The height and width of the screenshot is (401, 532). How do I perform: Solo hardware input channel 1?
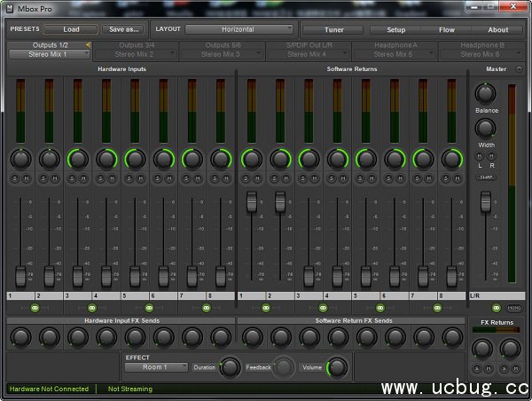point(15,179)
